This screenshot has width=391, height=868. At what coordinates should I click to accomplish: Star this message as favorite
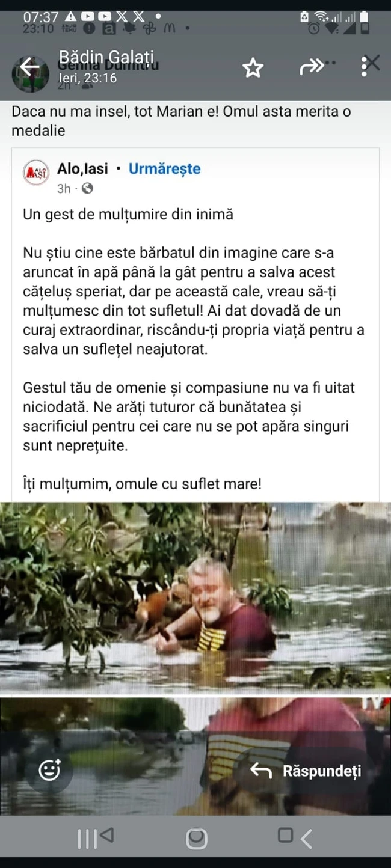(253, 68)
